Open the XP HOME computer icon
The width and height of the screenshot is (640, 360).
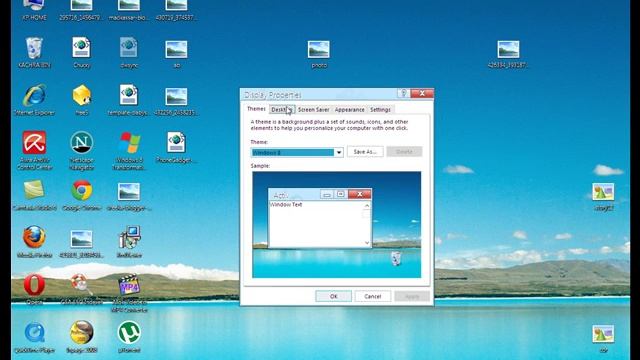pyautogui.click(x=34, y=10)
